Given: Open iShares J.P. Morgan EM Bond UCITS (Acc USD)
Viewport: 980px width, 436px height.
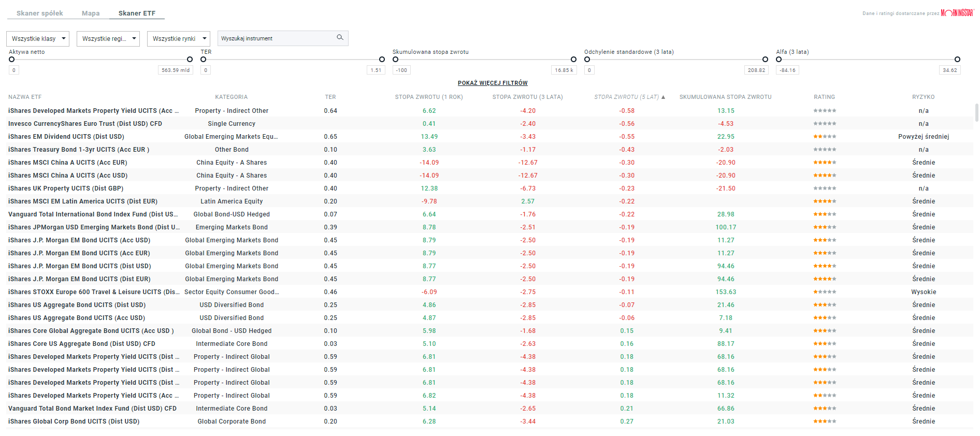Looking at the screenshot, I should click(x=79, y=240).
